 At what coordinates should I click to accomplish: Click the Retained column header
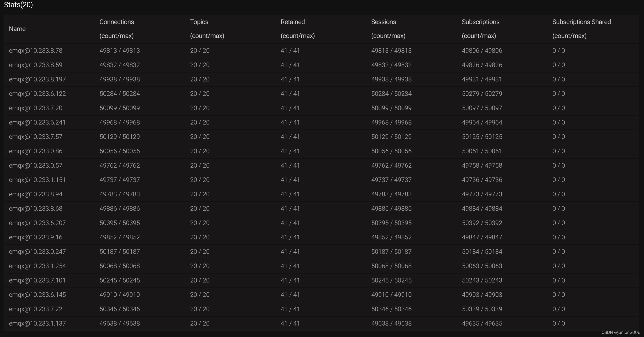292,22
